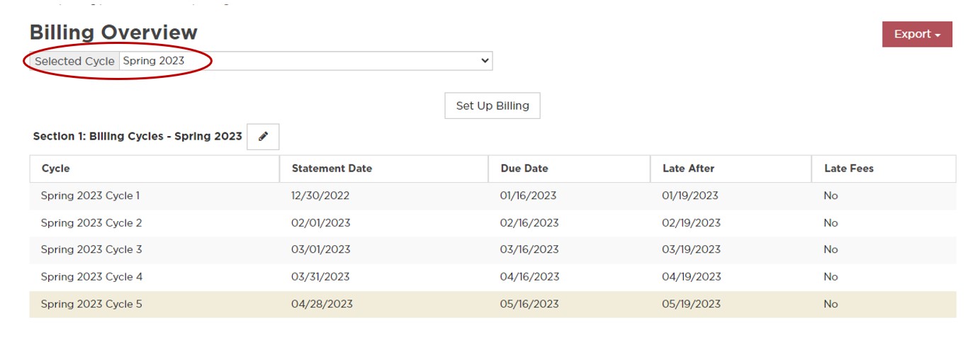The height and width of the screenshot is (340, 980).
Task: Click the 05/16/2023 due date cell
Action: 529,305
